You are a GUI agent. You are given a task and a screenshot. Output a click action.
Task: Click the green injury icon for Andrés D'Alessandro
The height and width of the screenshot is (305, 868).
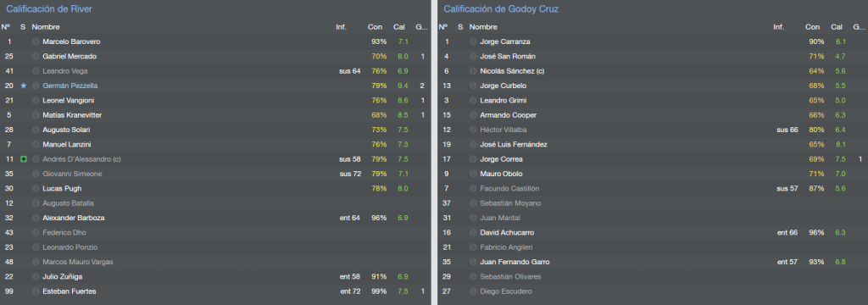(x=23, y=159)
